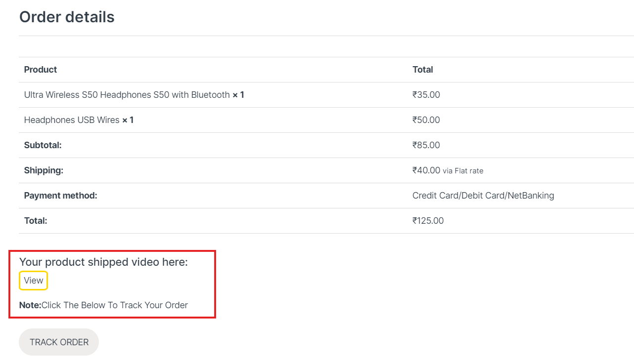Click the ₹50.00 USB wires price
The image size is (634, 364).
point(426,120)
